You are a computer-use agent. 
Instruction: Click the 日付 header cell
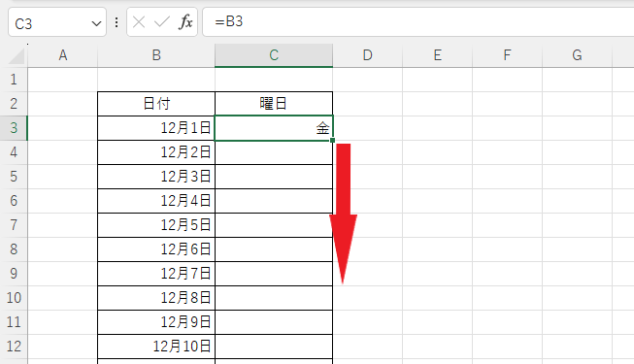[156, 104]
